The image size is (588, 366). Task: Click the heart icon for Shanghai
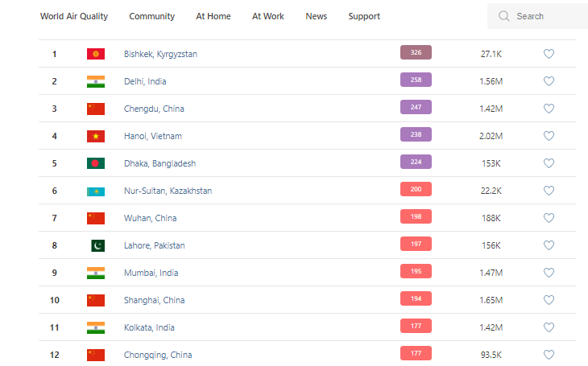pyautogui.click(x=549, y=300)
